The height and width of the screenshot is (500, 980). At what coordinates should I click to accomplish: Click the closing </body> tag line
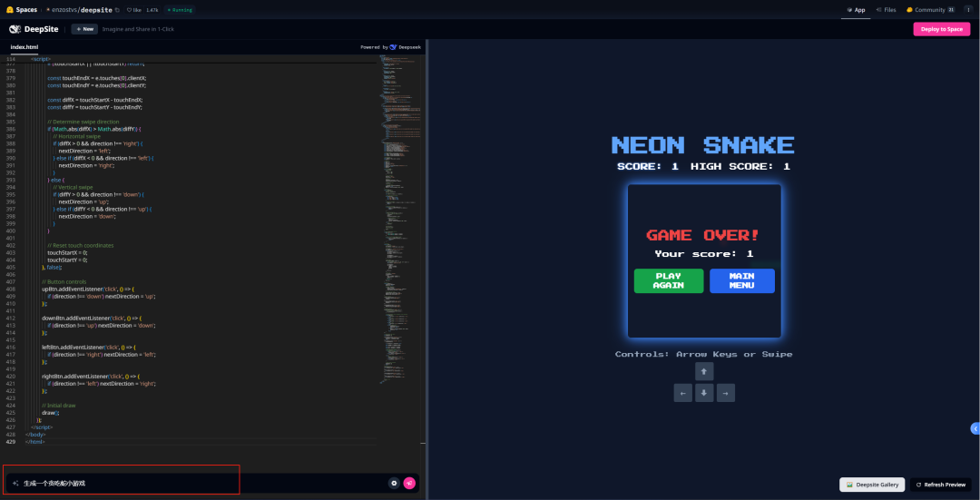click(x=35, y=434)
